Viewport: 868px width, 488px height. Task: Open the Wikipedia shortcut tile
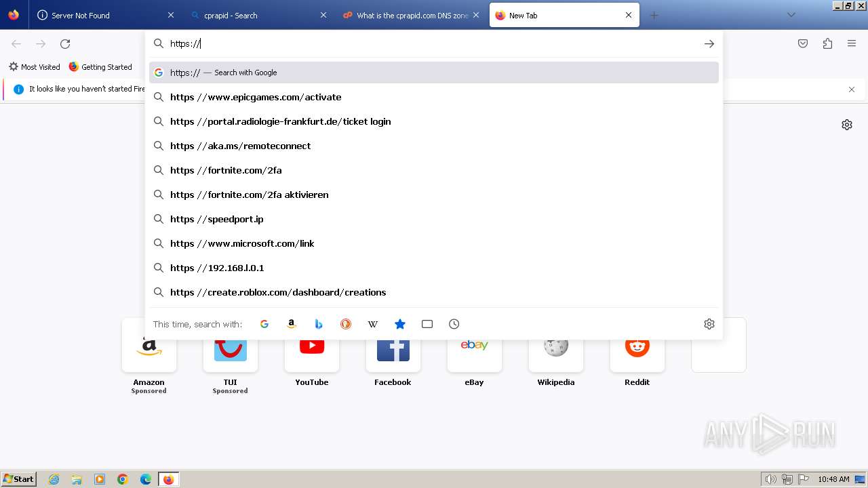coord(556,352)
